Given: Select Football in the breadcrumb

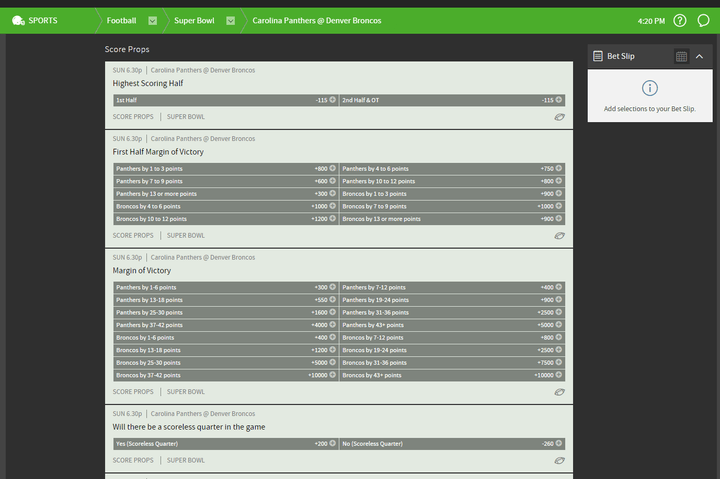Looking at the screenshot, I should click(x=121, y=21).
